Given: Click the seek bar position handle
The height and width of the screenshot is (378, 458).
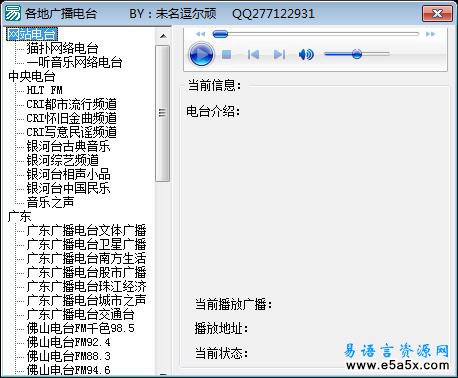Looking at the screenshot, I should coord(220,34).
